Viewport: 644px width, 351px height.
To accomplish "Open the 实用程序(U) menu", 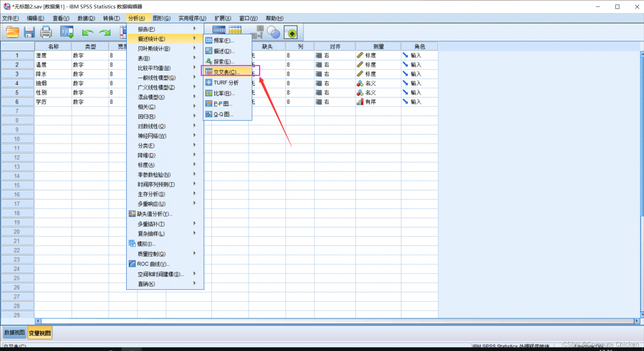I will [x=192, y=18].
